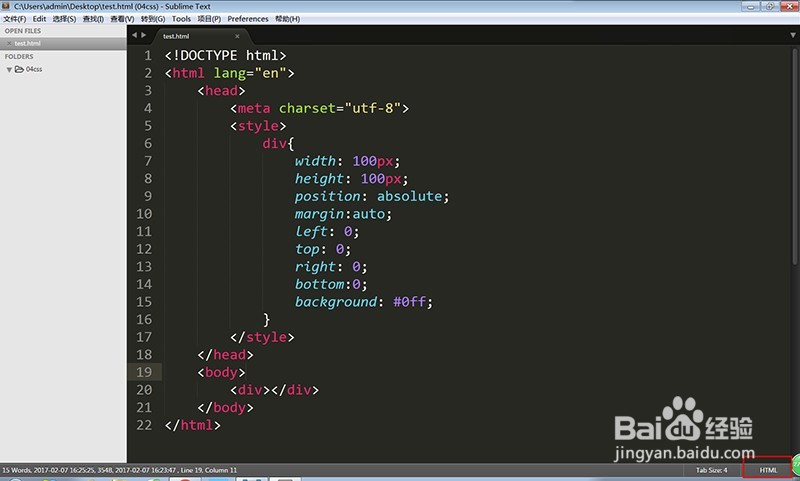Collapse the 04css folder tree arrow

point(9,69)
